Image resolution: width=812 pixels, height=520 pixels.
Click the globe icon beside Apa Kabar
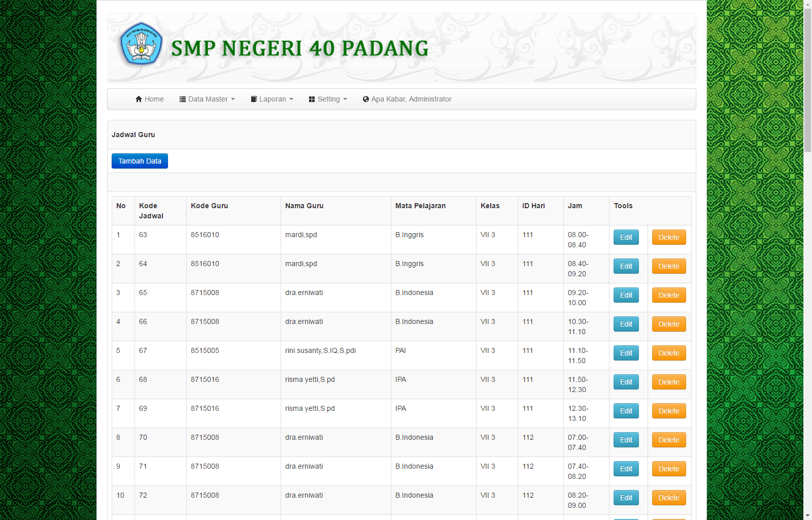(366, 99)
